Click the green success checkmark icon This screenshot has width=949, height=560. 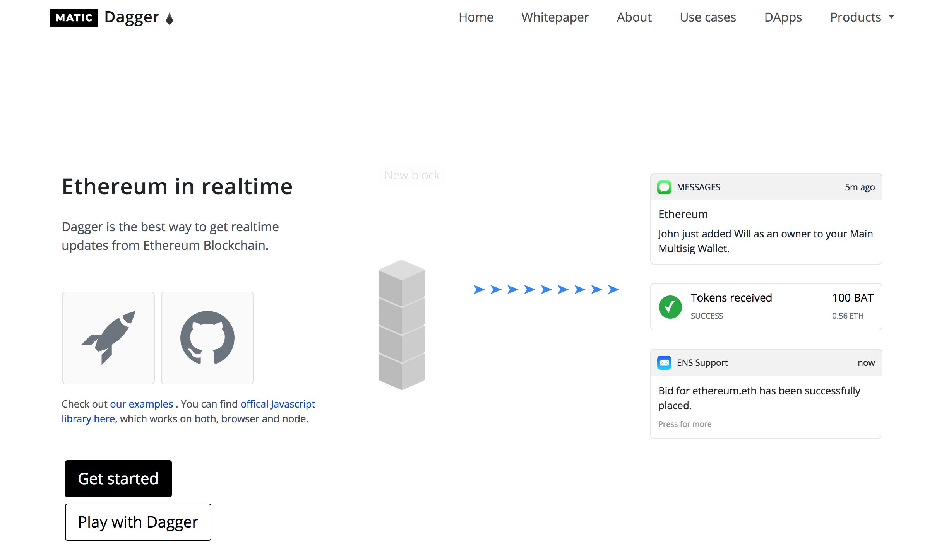click(670, 307)
